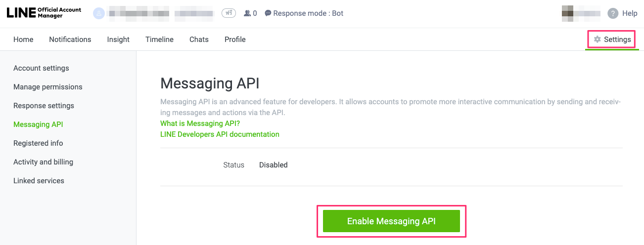
Task: Select Messaging API in sidebar
Action: click(38, 124)
